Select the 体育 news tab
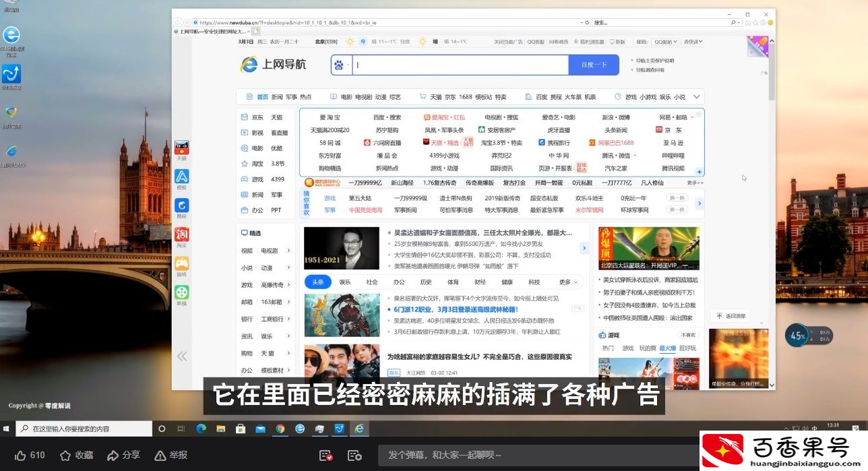Image resolution: width=868 pixels, height=471 pixels. coord(453,282)
